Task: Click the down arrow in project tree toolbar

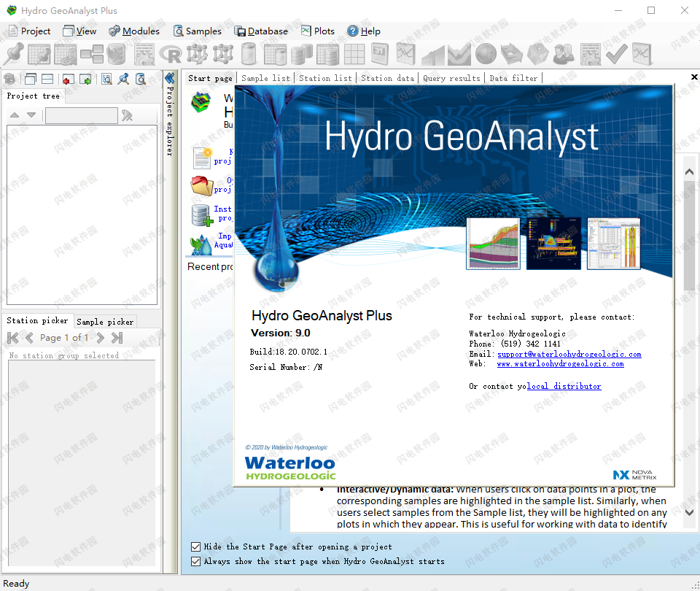Action: pos(31,115)
